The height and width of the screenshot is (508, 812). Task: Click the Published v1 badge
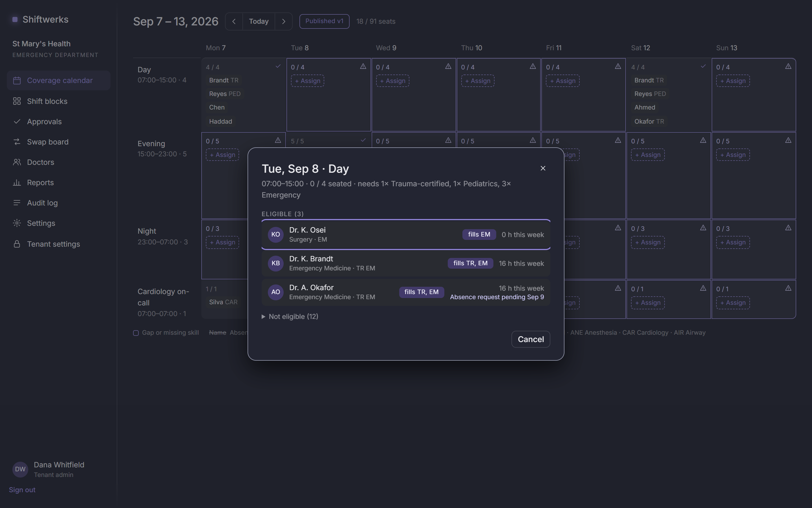click(x=324, y=21)
